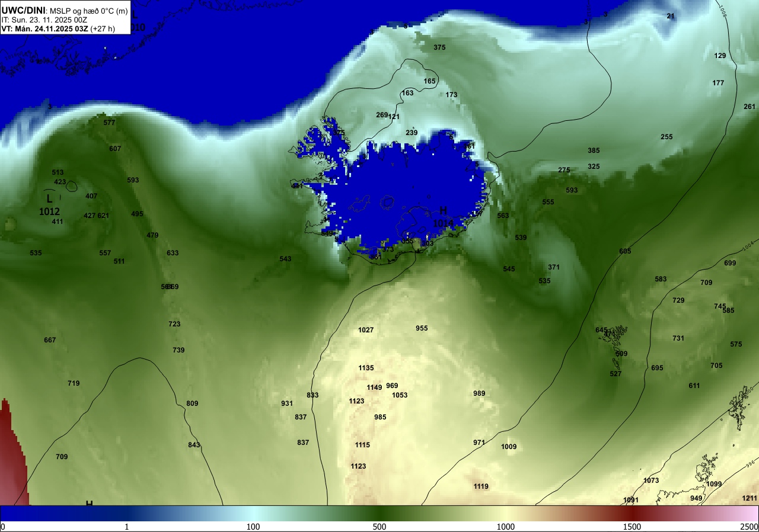
Task: Click the 371 height value
Action: 554,267
